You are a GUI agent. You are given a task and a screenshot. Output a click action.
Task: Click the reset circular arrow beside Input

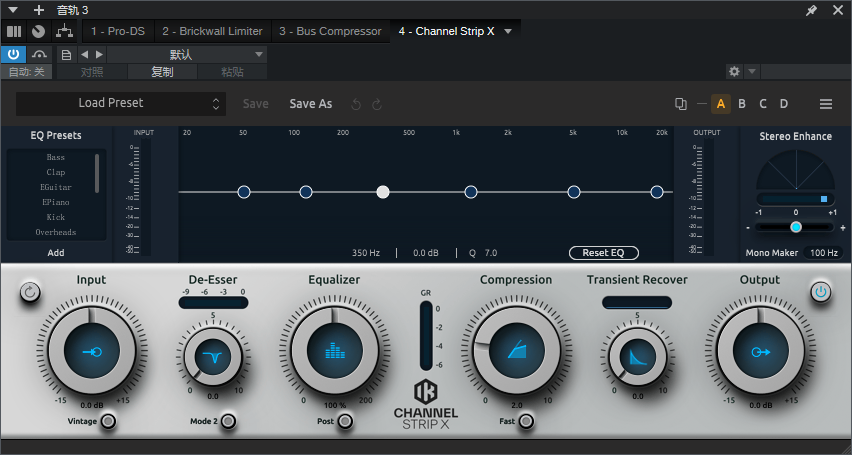(x=30, y=292)
